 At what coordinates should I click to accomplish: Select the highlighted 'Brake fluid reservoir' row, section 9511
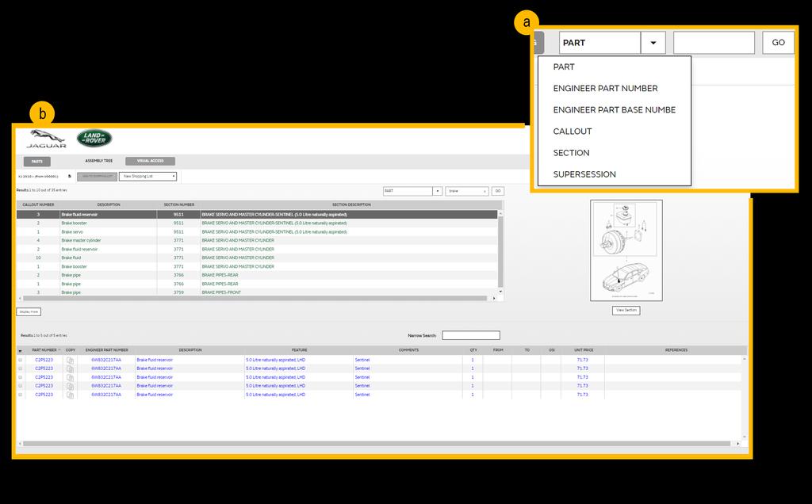257,214
